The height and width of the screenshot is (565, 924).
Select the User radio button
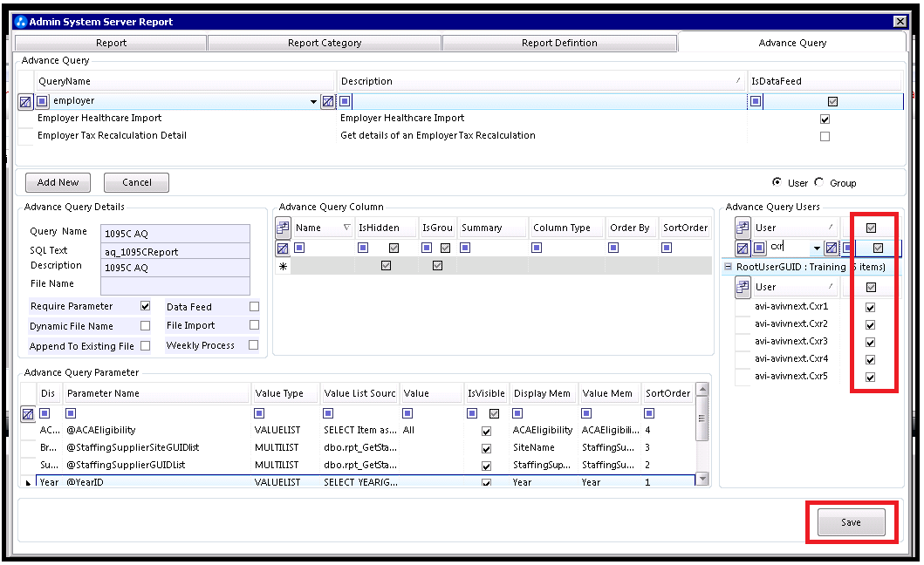[777, 182]
